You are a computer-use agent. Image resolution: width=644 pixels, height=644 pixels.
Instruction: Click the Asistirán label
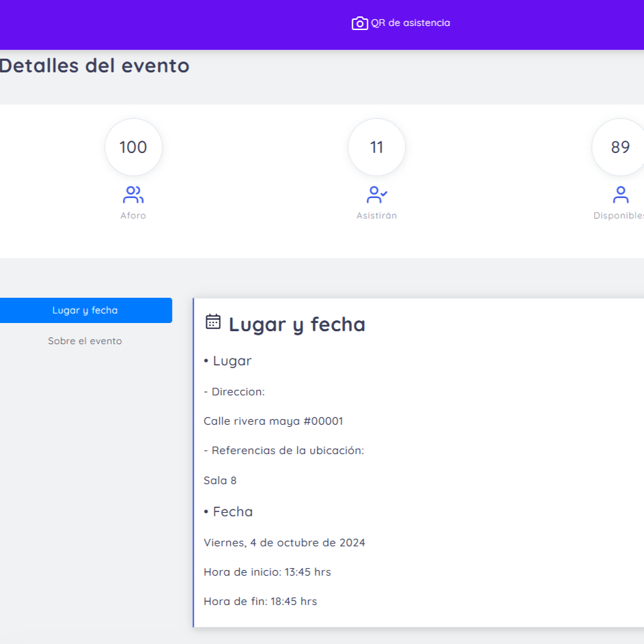click(376, 216)
